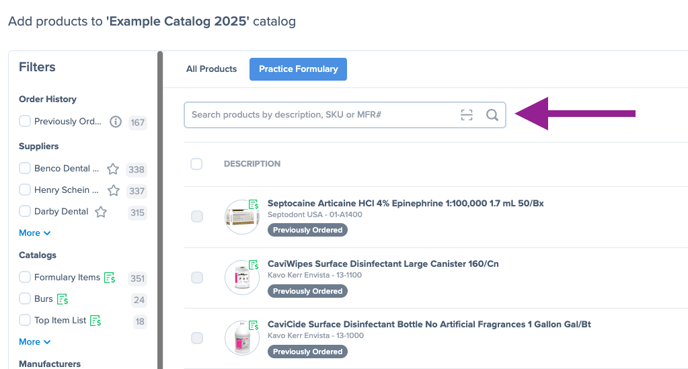Click Septocaine Articaine HCl product title

click(405, 203)
